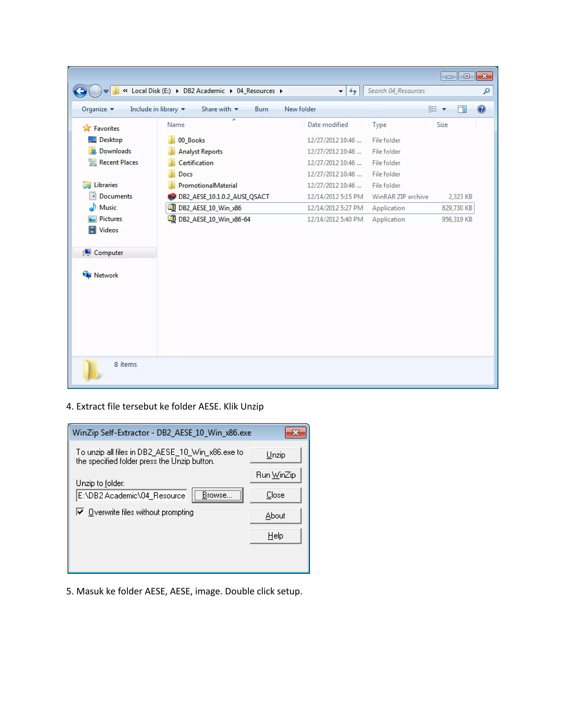Select the WinRAR archive DB2_AESE_10.1.0.2_AUSI_QSACT
The width and height of the screenshot is (563, 728).
click(223, 197)
